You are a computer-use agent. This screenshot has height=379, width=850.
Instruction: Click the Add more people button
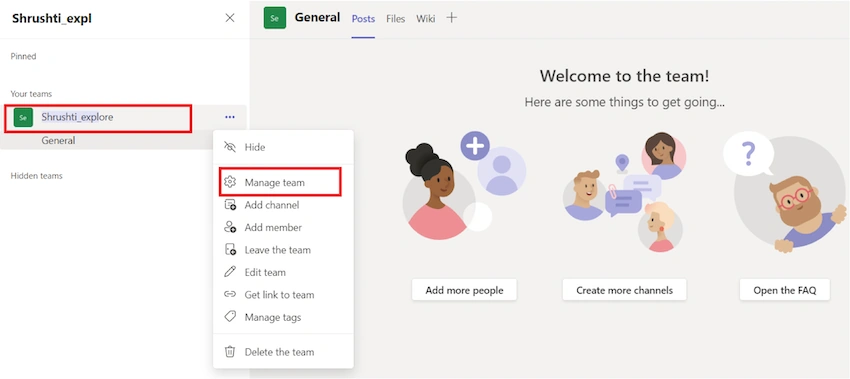coord(464,290)
